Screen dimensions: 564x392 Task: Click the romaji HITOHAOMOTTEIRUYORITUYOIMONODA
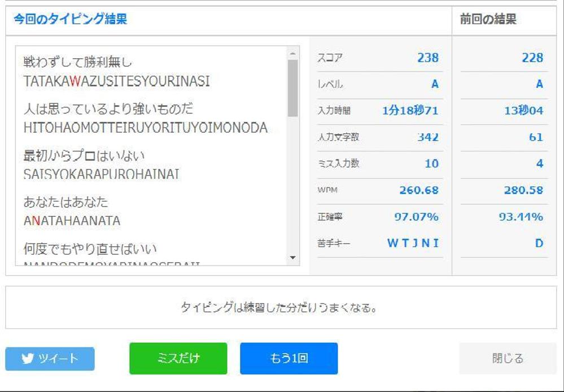(x=145, y=128)
